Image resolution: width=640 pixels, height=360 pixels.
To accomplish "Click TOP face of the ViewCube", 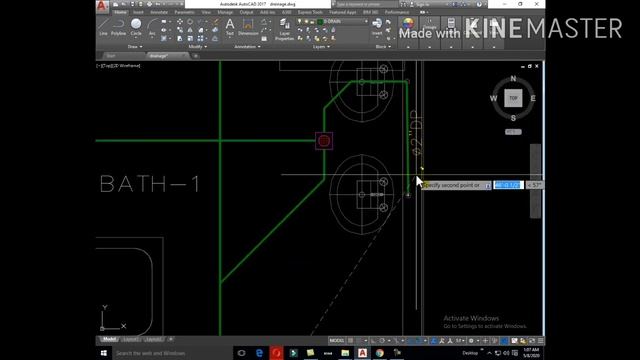I will point(513,98).
